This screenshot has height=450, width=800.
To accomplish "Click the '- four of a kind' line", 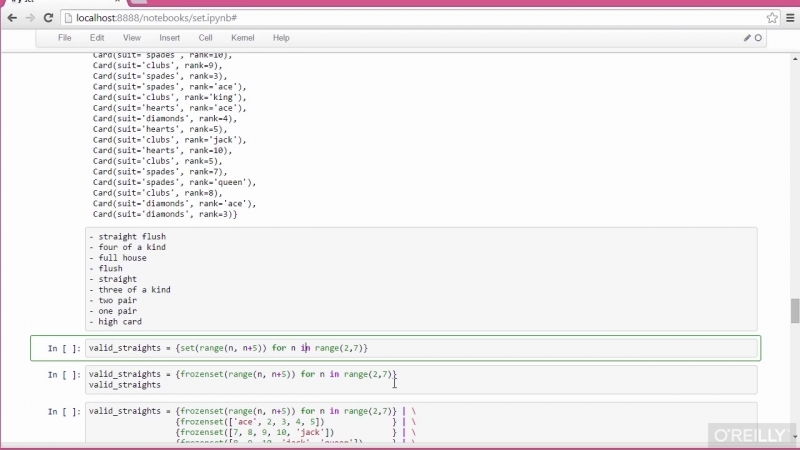I will click(128, 247).
